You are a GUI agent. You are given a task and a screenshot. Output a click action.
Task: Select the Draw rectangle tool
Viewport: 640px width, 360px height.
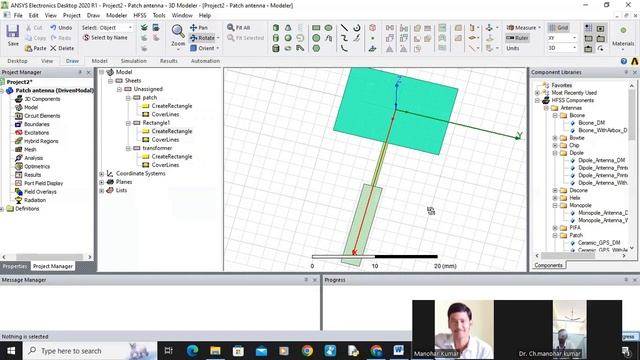(316, 28)
